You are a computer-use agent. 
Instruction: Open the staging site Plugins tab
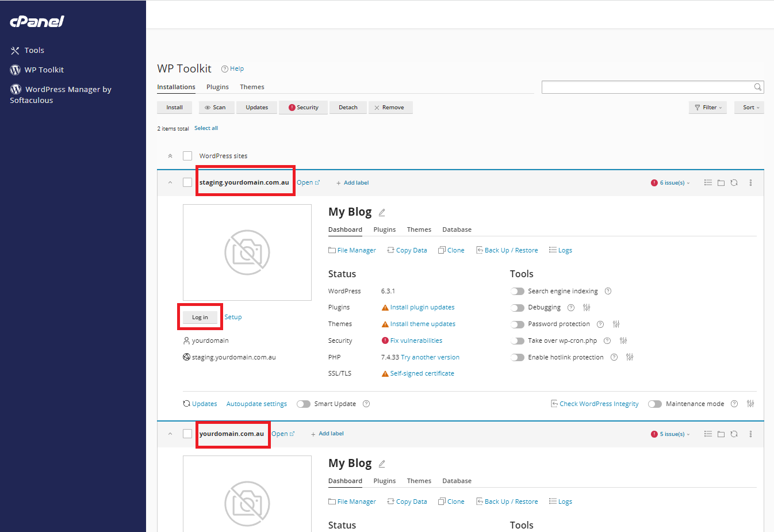pyautogui.click(x=385, y=229)
